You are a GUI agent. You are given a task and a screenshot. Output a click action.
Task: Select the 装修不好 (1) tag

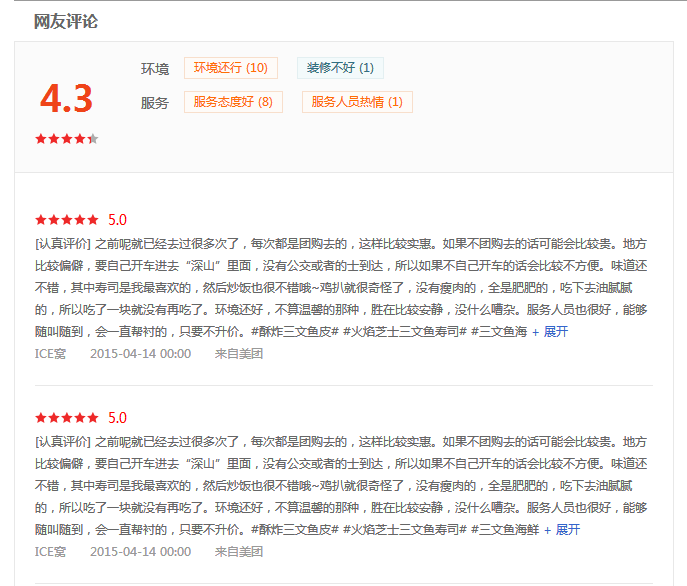340,68
